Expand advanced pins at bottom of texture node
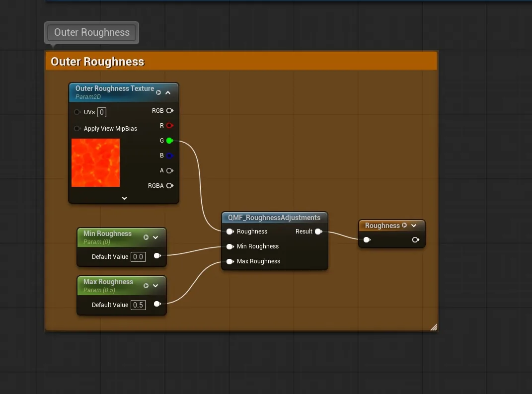The image size is (532, 394). [x=125, y=198]
